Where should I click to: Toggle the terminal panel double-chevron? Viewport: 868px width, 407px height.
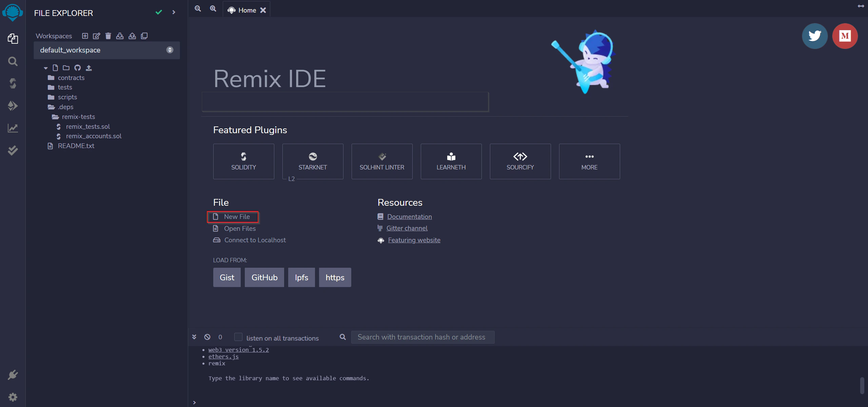[x=194, y=337]
